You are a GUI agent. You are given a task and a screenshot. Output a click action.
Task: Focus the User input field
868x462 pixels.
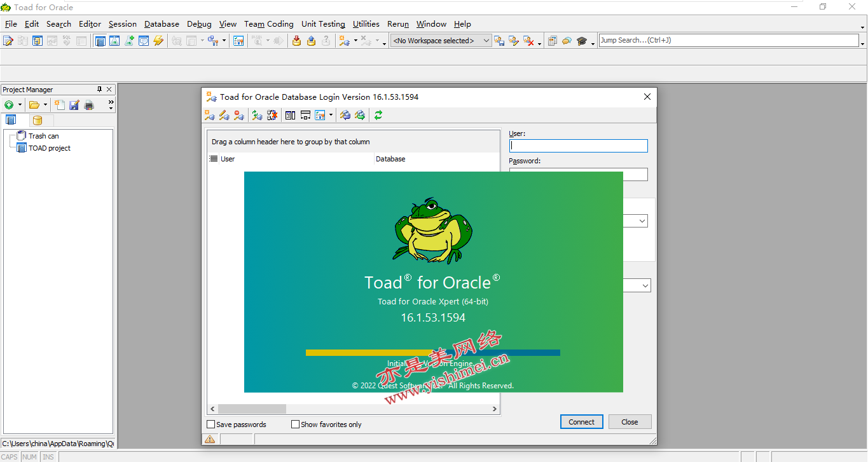pyautogui.click(x=579, y=146)
